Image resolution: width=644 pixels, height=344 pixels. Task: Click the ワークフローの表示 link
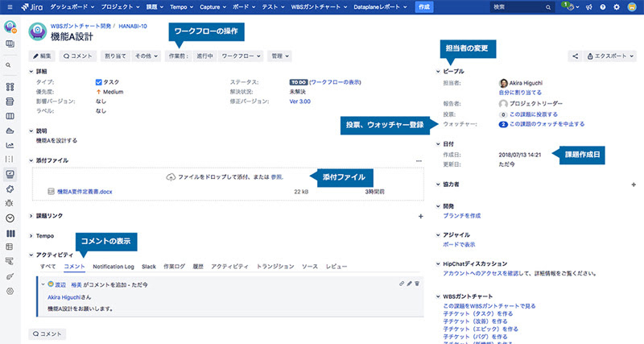(335, 83)
